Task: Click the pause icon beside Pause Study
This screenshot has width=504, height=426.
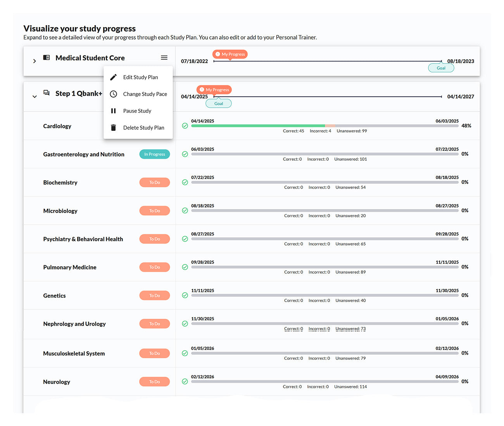Action: tap(113, 111)
